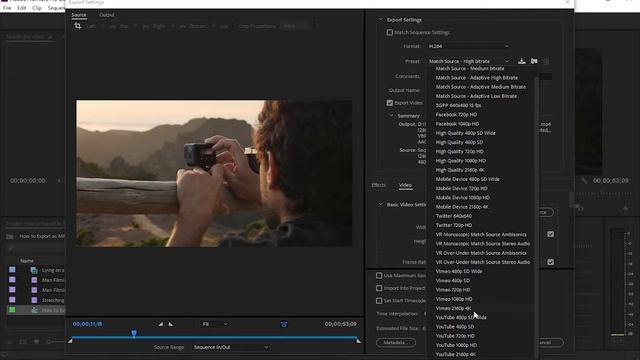The width and height of the screenshot is (640, 360).
Task: Toggle Set Start Timecode checkbox
Action: [x=379, y=301]
